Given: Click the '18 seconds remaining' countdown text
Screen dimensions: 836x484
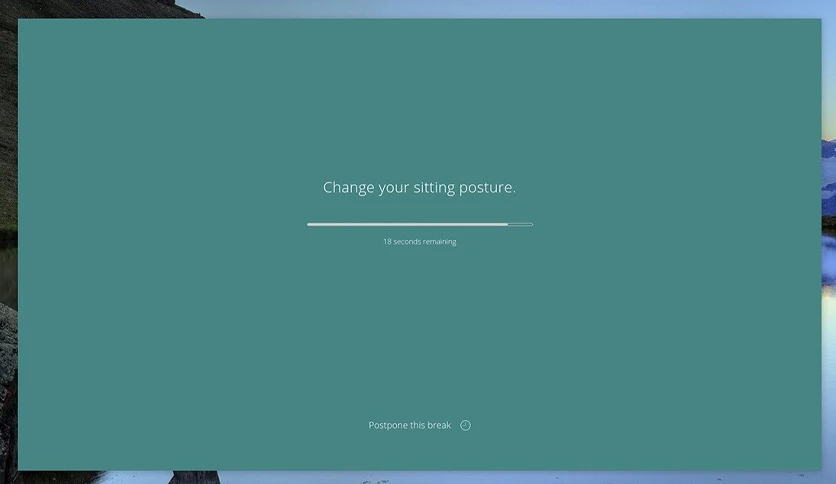Looking at the screenshot, I should 420,241.
